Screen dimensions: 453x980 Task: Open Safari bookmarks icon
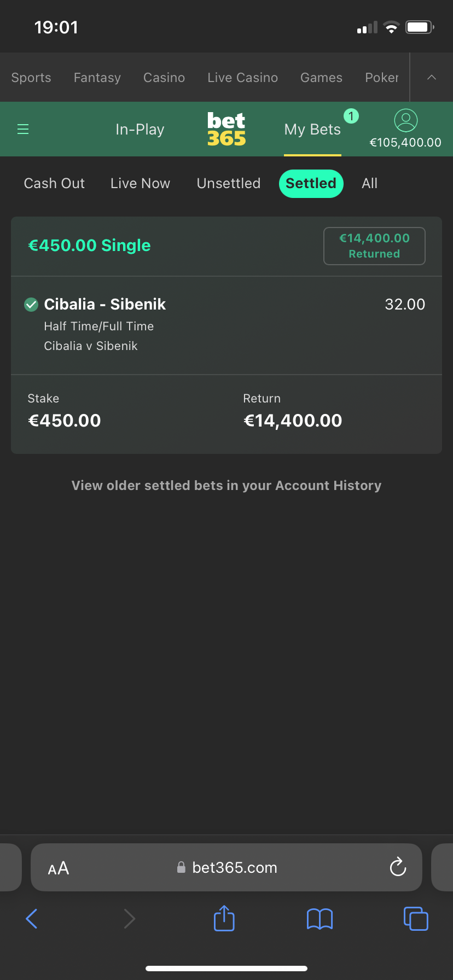click(320, 919)
